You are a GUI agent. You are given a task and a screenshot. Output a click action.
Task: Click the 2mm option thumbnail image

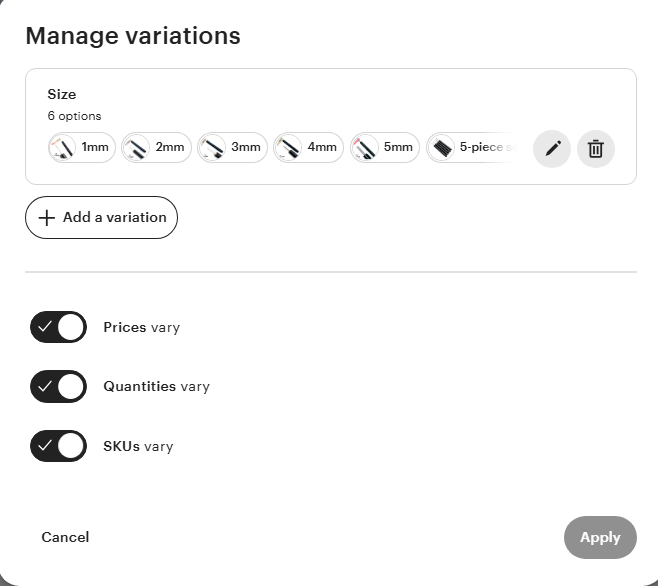tap(136, 148)
